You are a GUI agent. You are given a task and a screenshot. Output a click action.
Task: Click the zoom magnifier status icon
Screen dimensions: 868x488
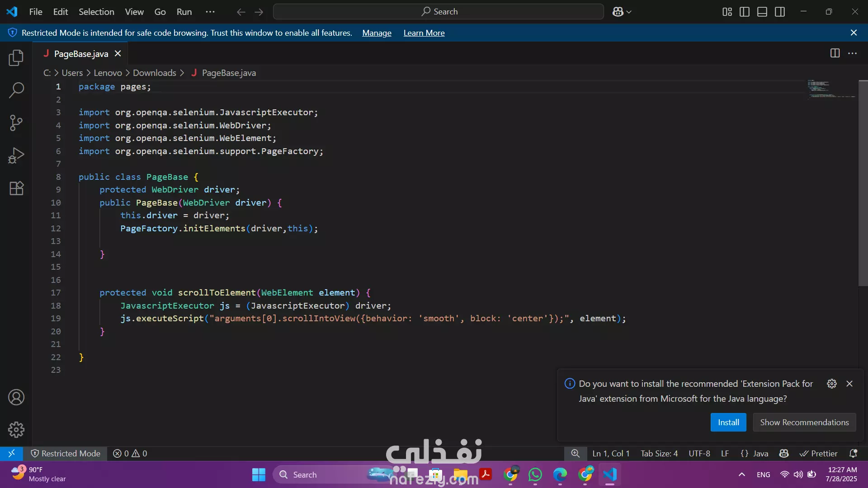pyautogui.click(x=575, y=453)
